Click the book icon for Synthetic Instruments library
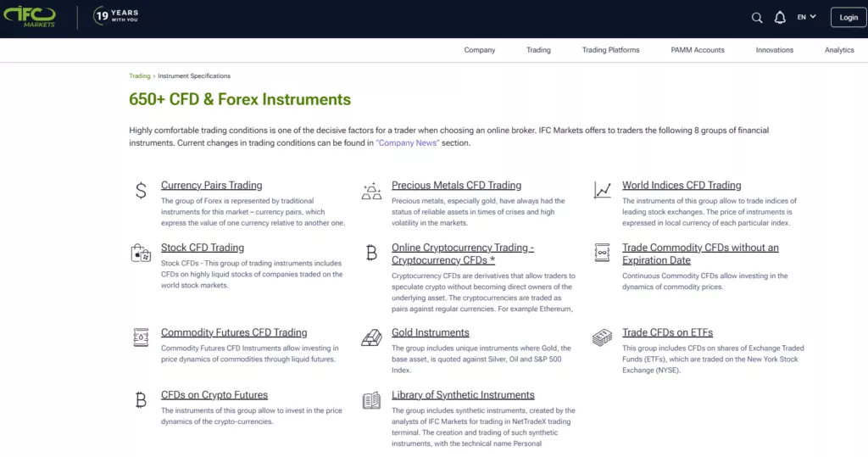Screen dimensions: 868x457 [371, 400]
